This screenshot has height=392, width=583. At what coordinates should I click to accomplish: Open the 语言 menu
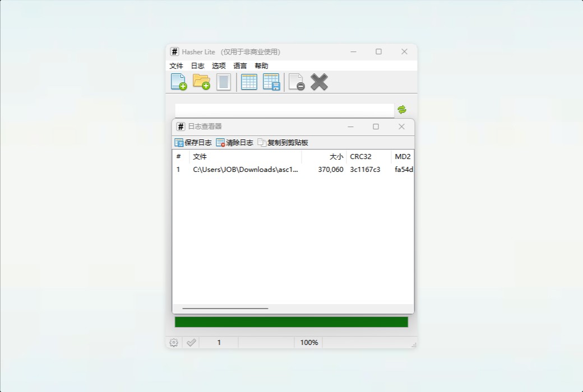[x=240, y=66]
